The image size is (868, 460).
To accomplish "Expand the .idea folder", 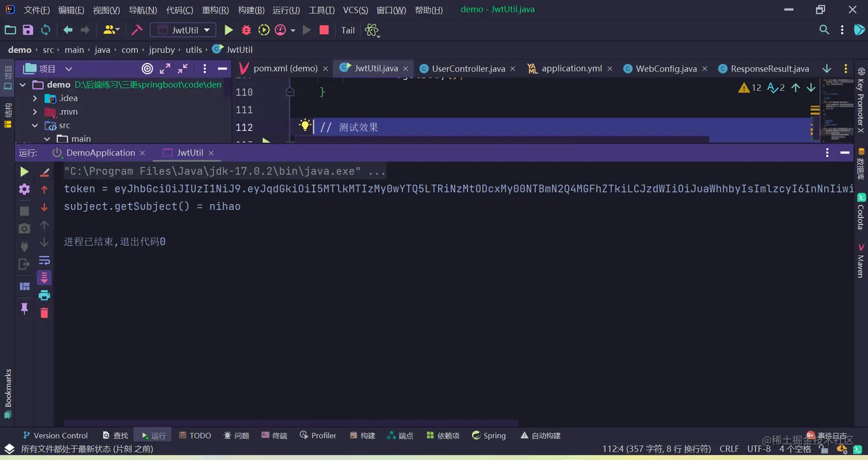I will (x=35, y=98).
